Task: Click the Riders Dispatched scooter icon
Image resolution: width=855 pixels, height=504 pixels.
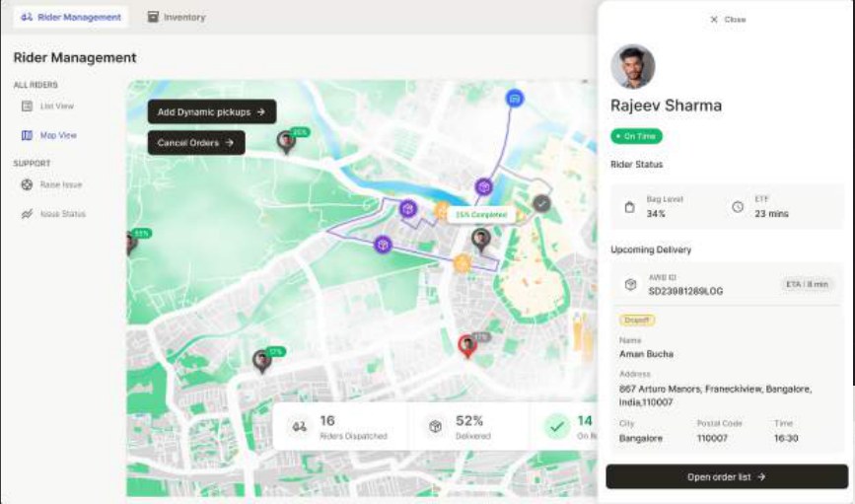Action: [300, 427]
